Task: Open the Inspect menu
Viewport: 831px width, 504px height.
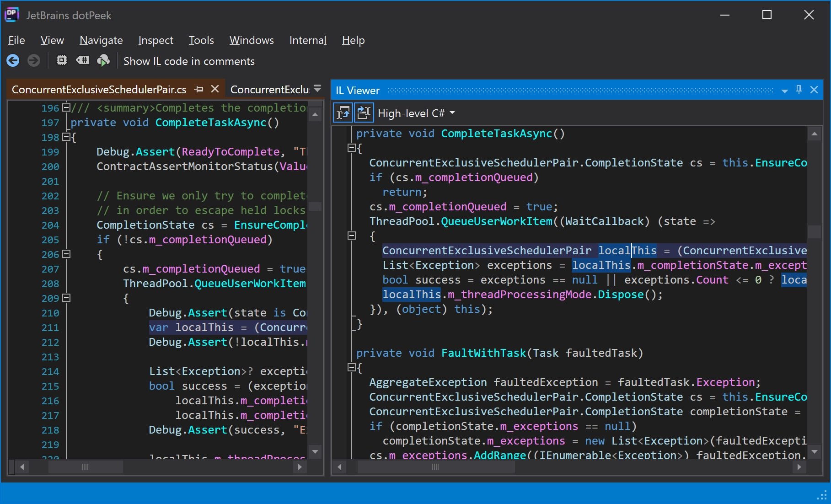Action: pyautogui.click(x=155, y=40)
